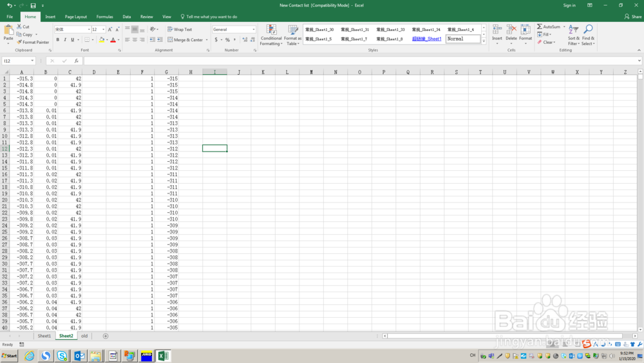644x363 pixels.
Task: Open Sort & Filter icon
Action: tap(573, 30)
